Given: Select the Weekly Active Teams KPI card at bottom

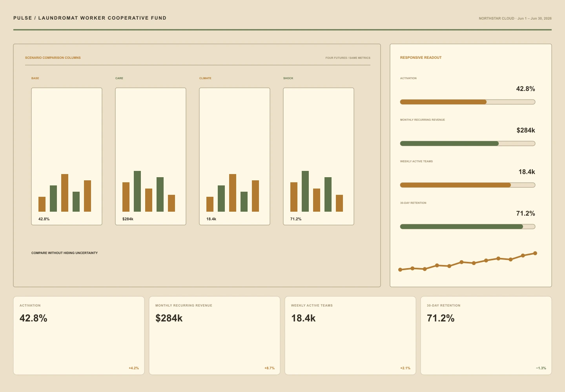Looking at the screenshot, I should pyautogui.click(x=350, y=336).
